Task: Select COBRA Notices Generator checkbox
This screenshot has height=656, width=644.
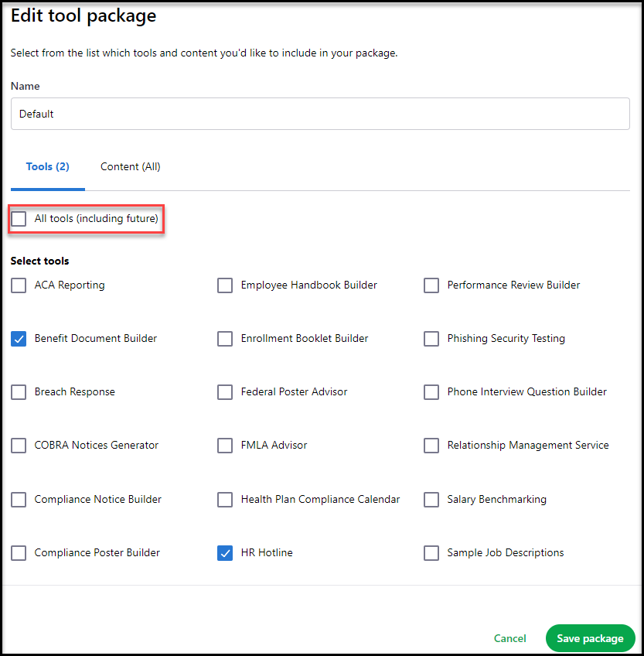Action: click(x=19, y=446)
